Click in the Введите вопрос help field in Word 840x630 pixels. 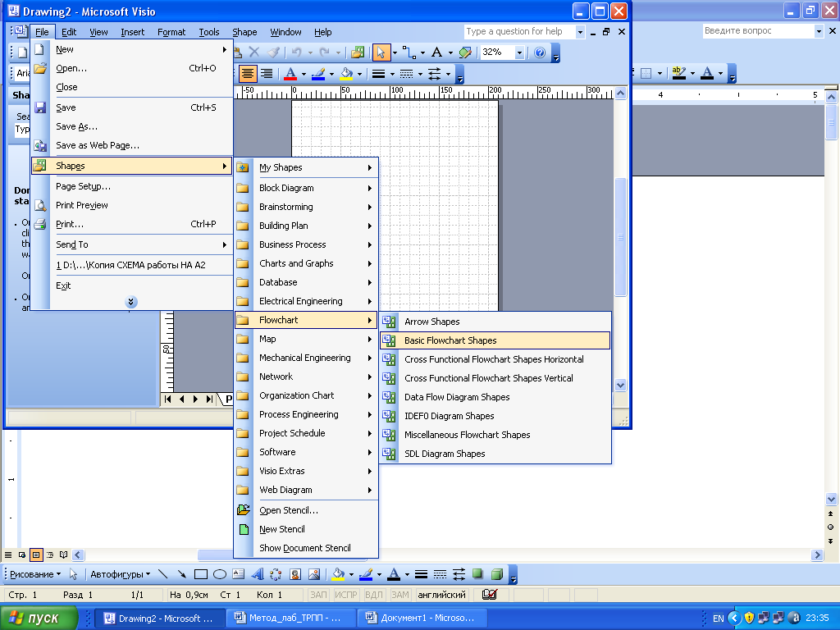[758, 31]
